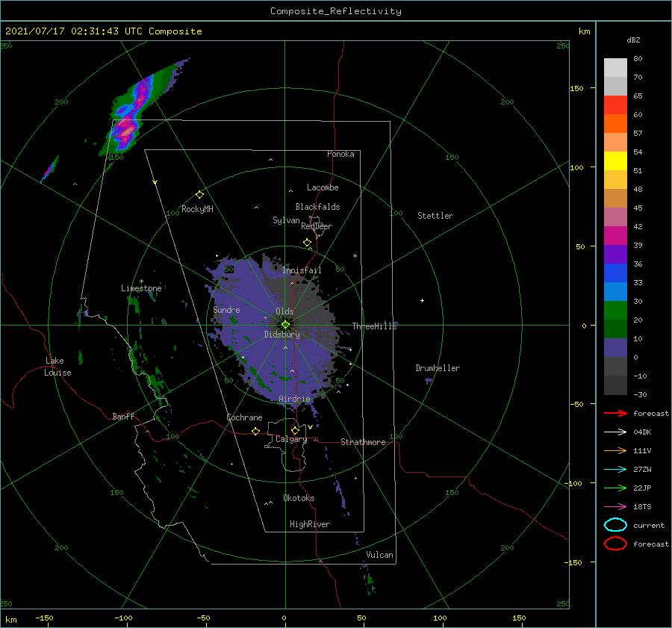Screen dimensions: 672x628
Task: Click the yellow diamond marker under Cochrane
Action: click(255, 432)
